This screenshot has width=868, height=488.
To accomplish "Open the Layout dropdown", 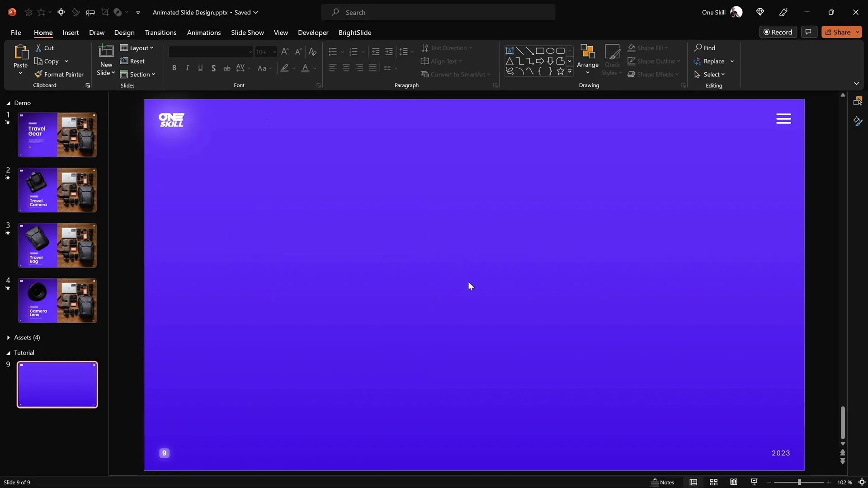I will (137, 48).
